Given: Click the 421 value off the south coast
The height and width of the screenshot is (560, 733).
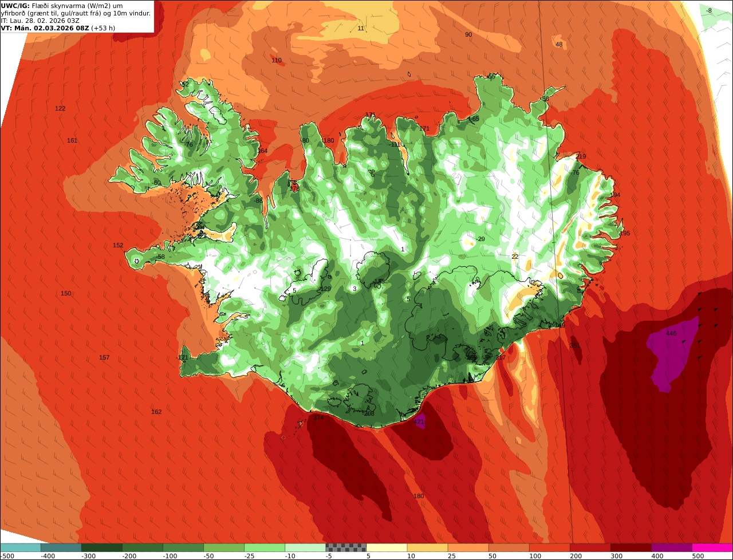Looking at the screenshot, I should [x=419, y=421].
